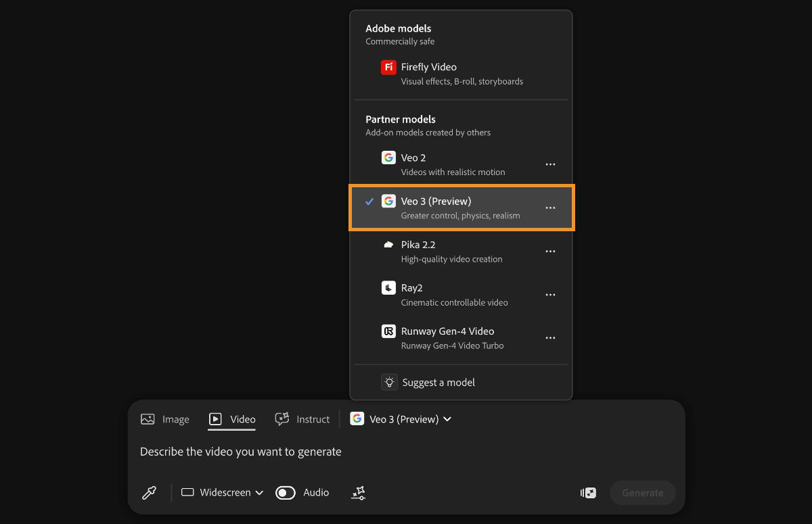Click the Ray2 logo icon
This screenshot has height=524, width=812.
[388, 288]
